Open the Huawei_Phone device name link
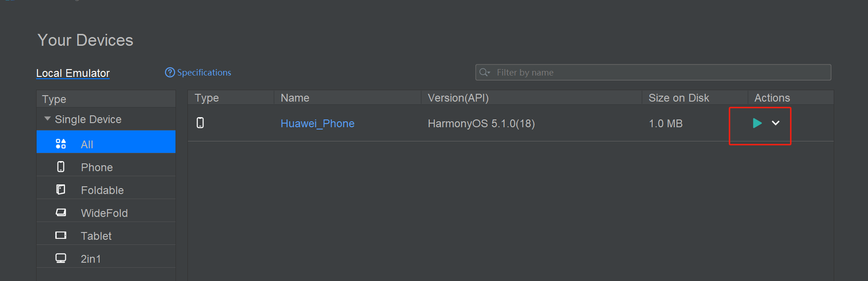 coord(317,124)
